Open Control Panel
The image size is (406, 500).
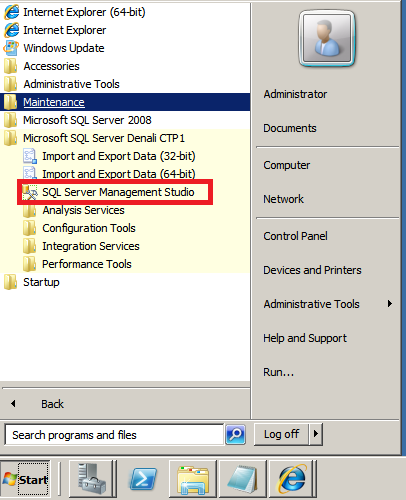tap(295, 236)
